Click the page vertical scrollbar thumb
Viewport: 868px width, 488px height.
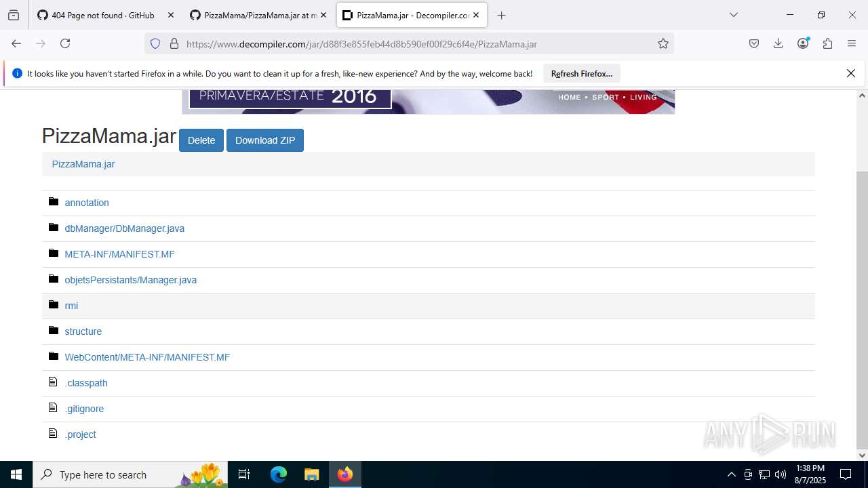point(862,308)
